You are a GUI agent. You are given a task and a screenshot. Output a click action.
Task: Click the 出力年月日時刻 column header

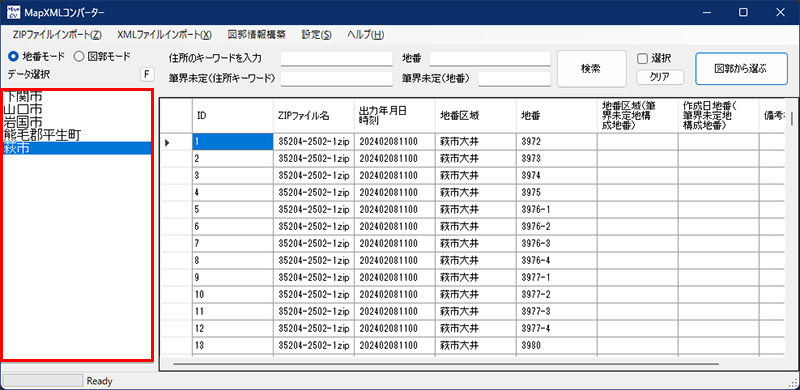395,116
